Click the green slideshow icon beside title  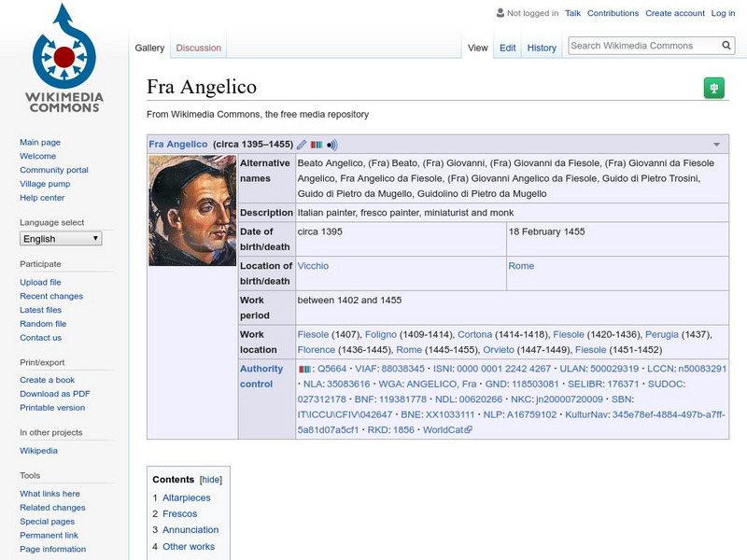(713, 88)
